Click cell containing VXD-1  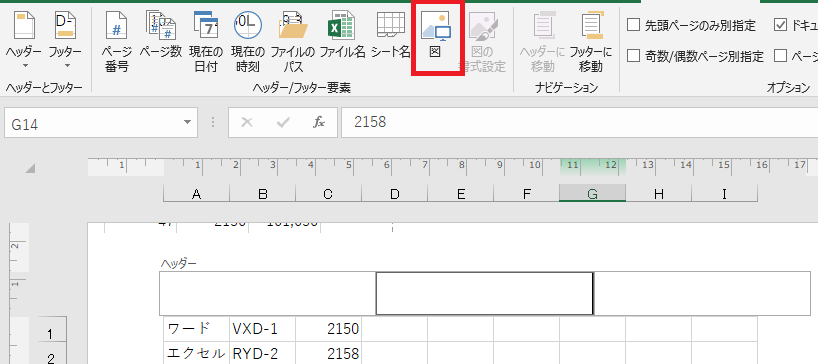(262, 329)
